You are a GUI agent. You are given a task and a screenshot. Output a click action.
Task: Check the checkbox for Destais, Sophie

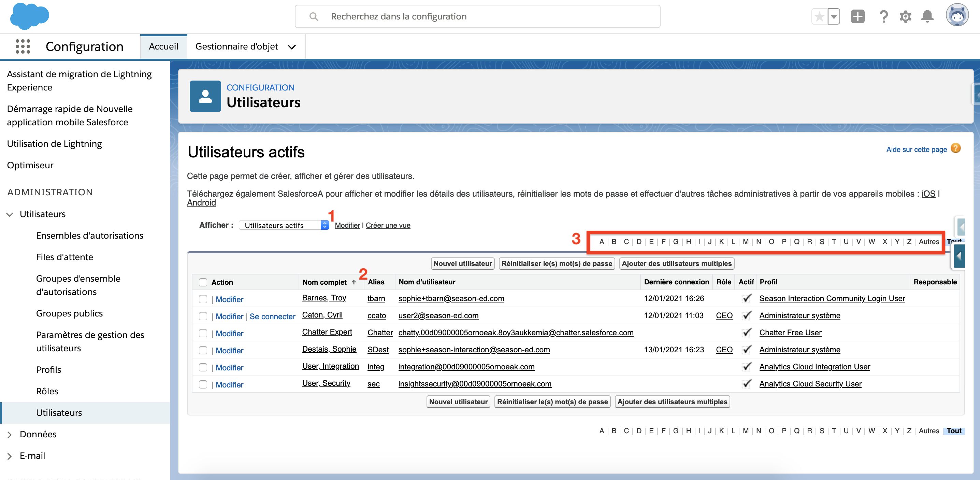[x=203, y=350]
